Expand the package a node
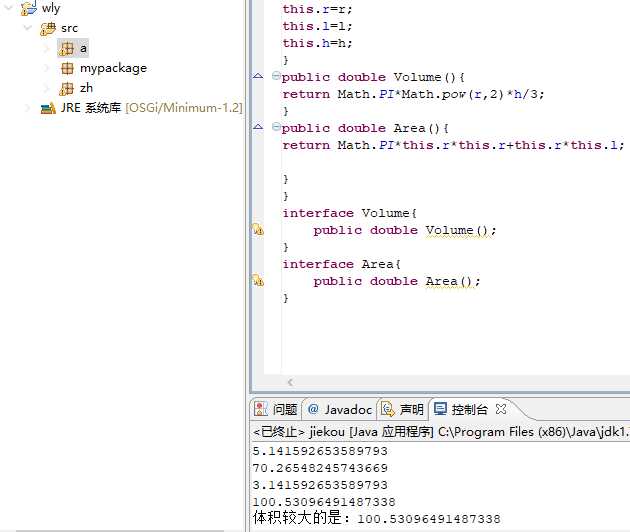The height and width of the screenshot is (532, 630). coord(47,49)
